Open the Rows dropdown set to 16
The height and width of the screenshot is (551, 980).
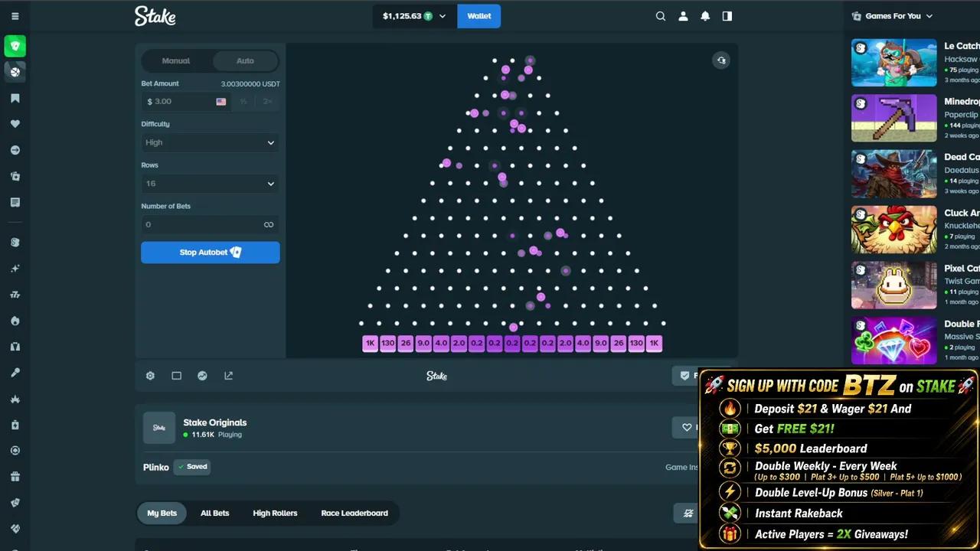211,184
